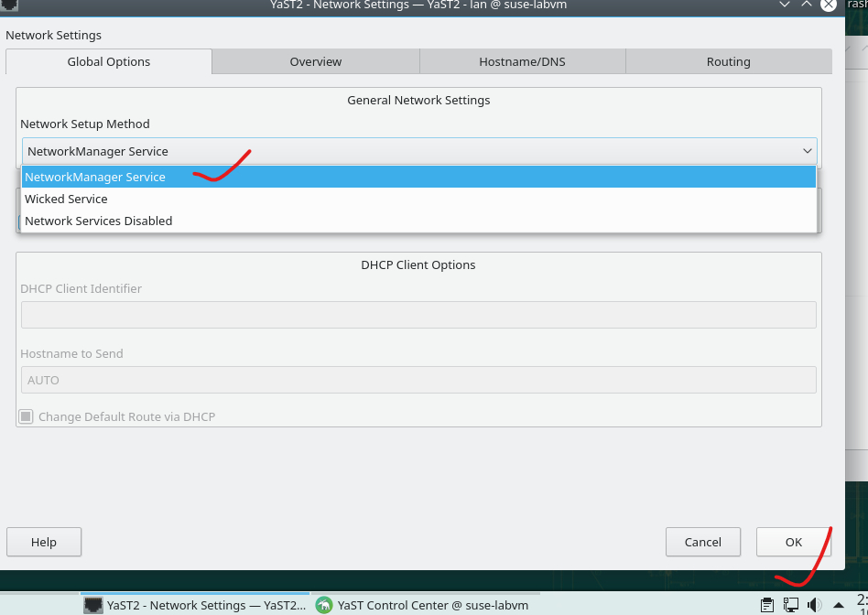Image resolution: width=868 pixels, height=615 pixels.
Task: Open the Routing tab
Action: coord(729,61)
